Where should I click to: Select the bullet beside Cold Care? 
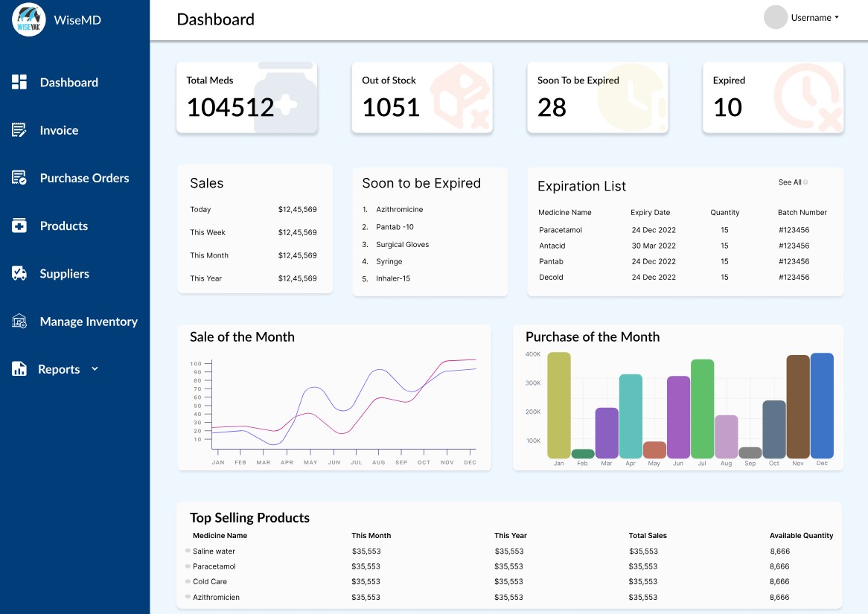(188, 581)
